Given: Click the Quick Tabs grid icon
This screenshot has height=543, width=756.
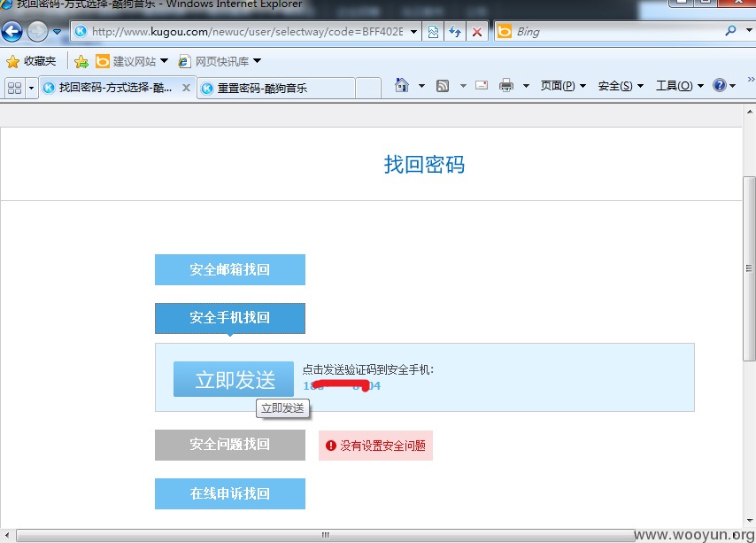Looking at the screenshot, I should click(15, 88).
